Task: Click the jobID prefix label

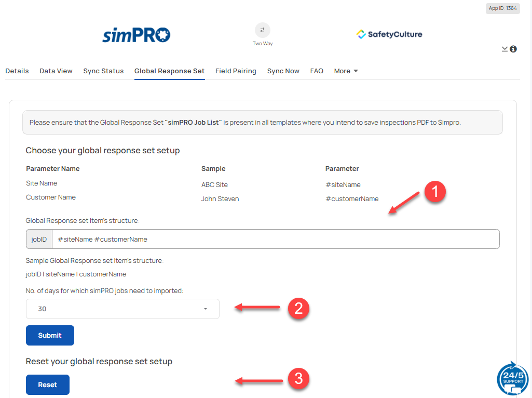Action: click(x=38, y=238)
